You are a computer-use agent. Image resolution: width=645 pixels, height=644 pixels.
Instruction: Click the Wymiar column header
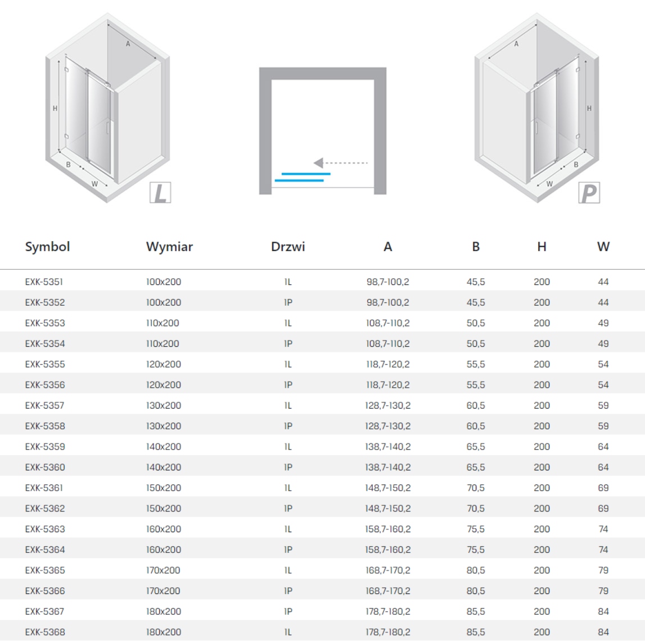pyautogui.click(x=169, y=247)
